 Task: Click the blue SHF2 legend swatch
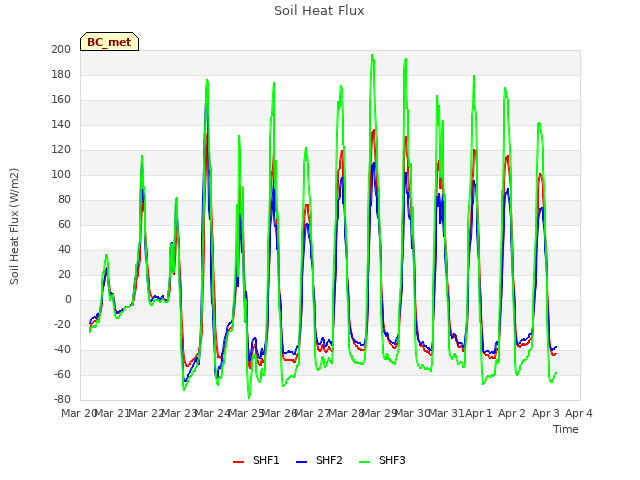[301, 461]
